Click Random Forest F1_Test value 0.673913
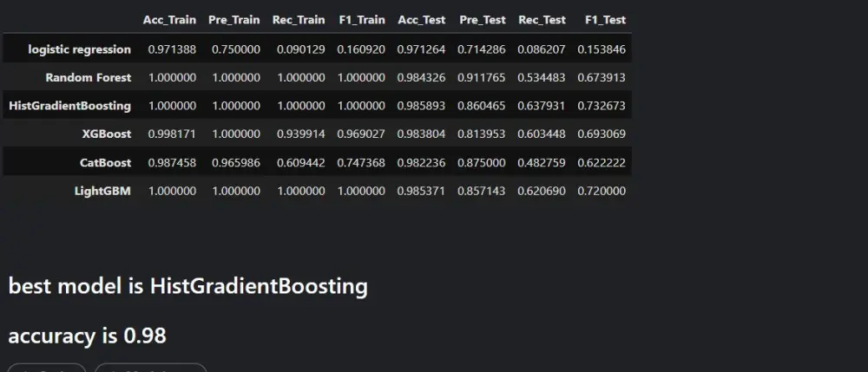This screenshot has height=372, width=868. [x=602, y=78]
